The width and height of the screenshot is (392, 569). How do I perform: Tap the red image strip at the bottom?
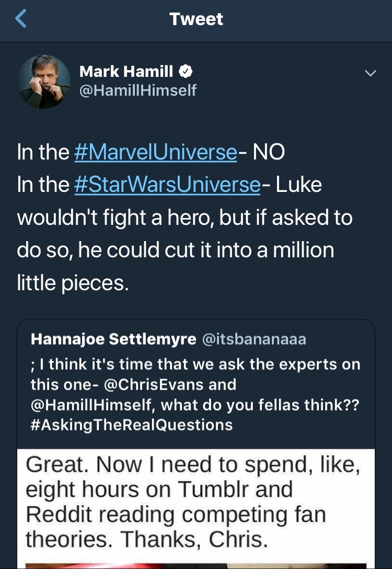pos(196,565)
